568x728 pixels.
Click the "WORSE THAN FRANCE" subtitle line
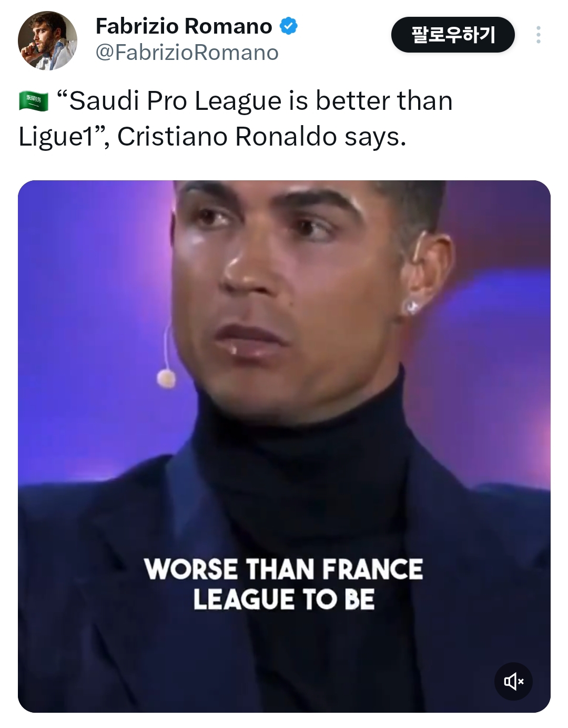pyautogui.click(x=284, y=569)
